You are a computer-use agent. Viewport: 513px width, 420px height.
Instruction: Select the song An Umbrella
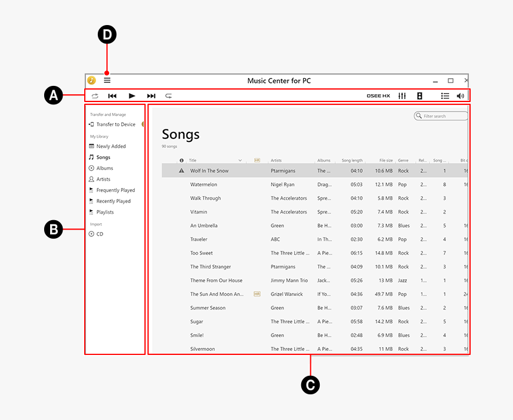click(204, 226)
